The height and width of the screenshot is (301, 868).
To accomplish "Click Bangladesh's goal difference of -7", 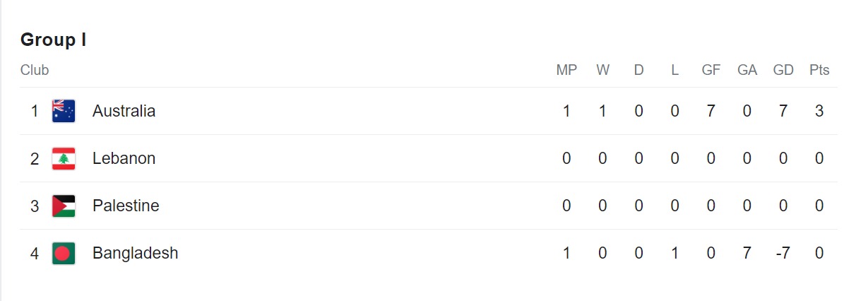I will pyautogui.click(x=783, y=253).
